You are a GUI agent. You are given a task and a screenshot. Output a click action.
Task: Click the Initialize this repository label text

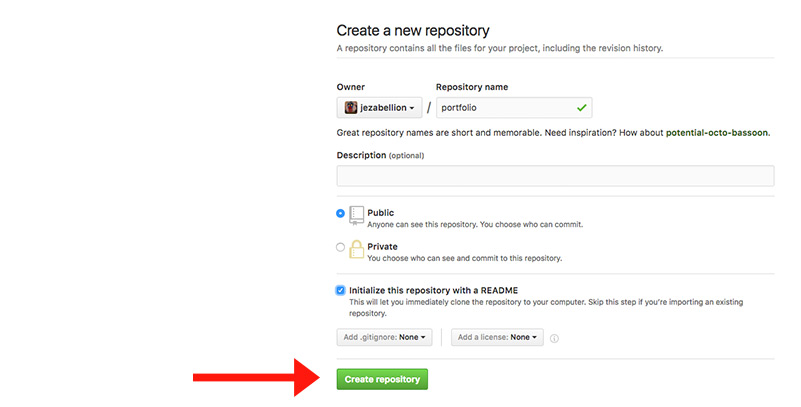point(434,291)
